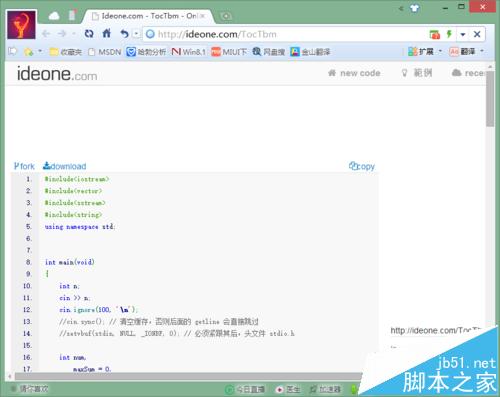Open the 範例 samples menu item
Screen dimensions: 500x397
coord(417,73)
